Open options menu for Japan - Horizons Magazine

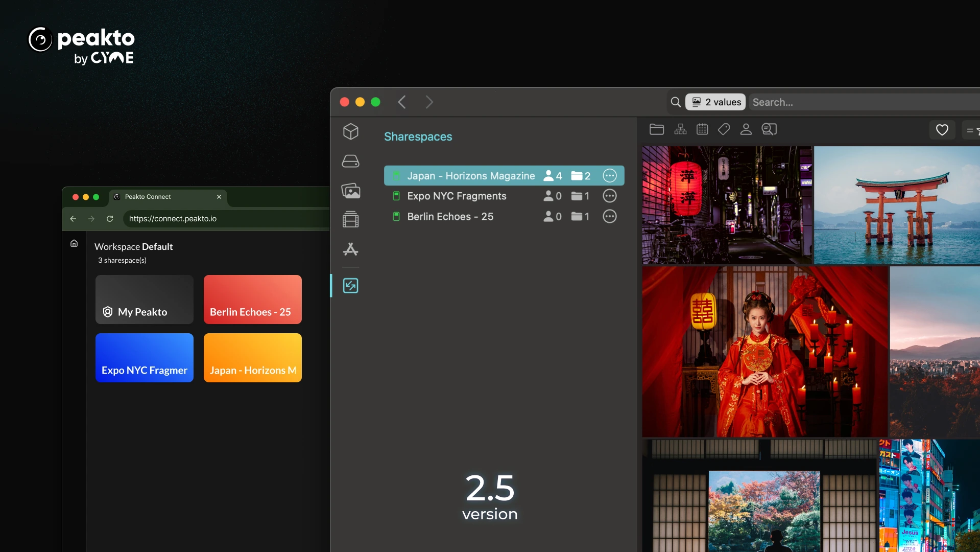[609, 176]
